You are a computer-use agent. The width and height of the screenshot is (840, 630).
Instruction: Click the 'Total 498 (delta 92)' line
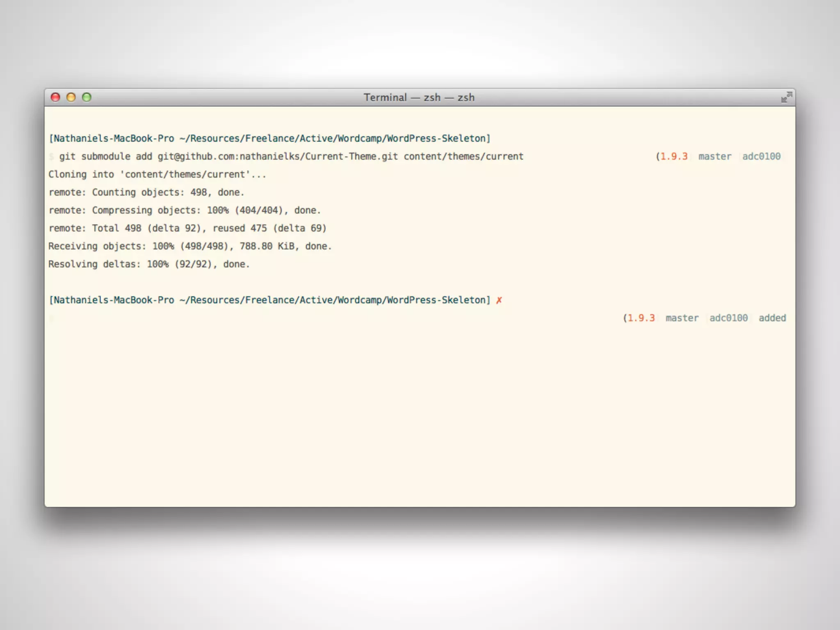(x=187, y=228)
